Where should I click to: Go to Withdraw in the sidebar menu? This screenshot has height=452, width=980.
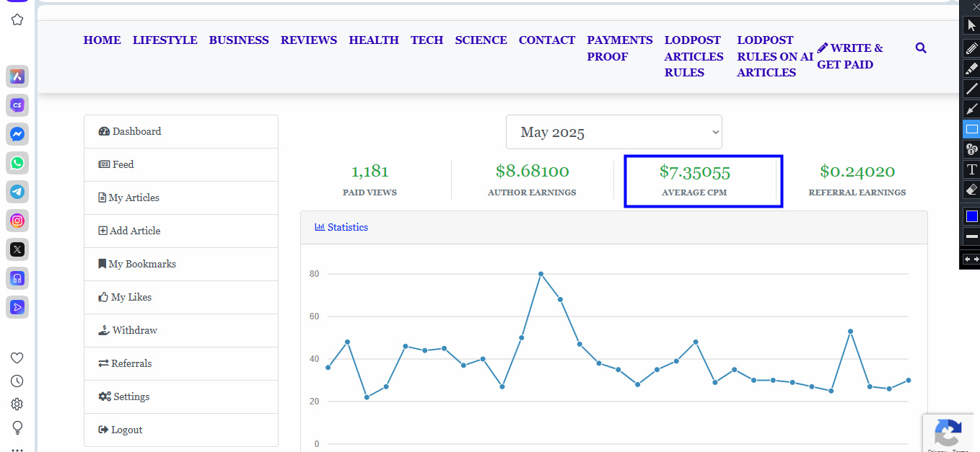pos(134,330)
